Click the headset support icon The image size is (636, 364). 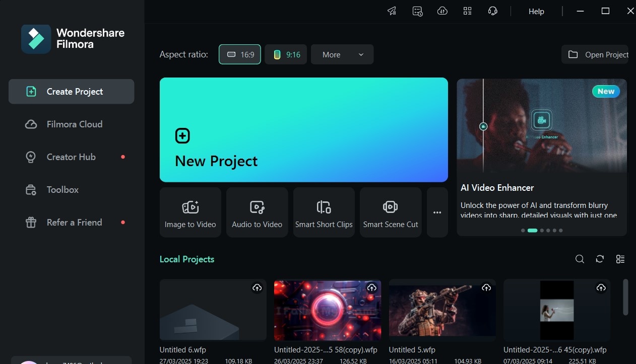pyautogui.click(x=493, y=11)
